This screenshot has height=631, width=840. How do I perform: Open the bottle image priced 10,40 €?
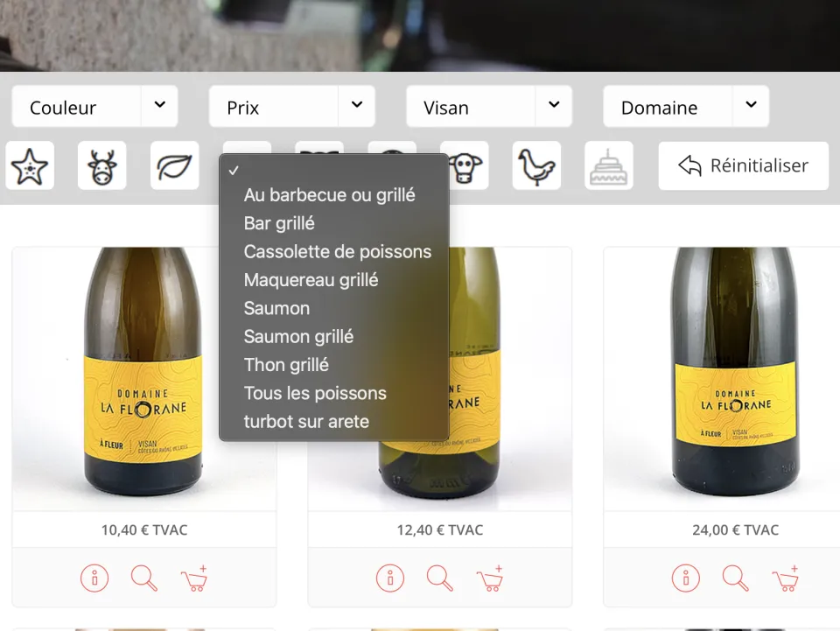143,379
